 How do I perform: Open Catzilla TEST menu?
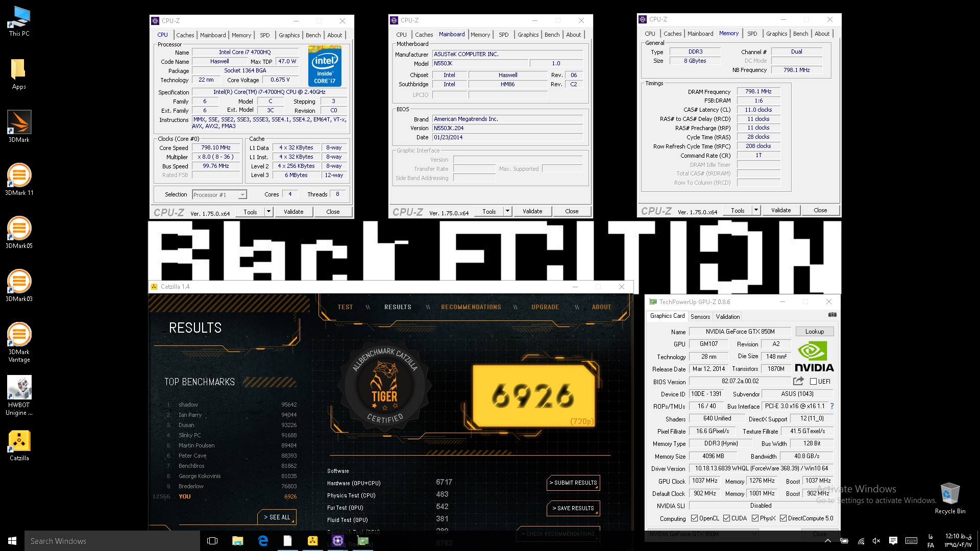[x=345, y=307]
